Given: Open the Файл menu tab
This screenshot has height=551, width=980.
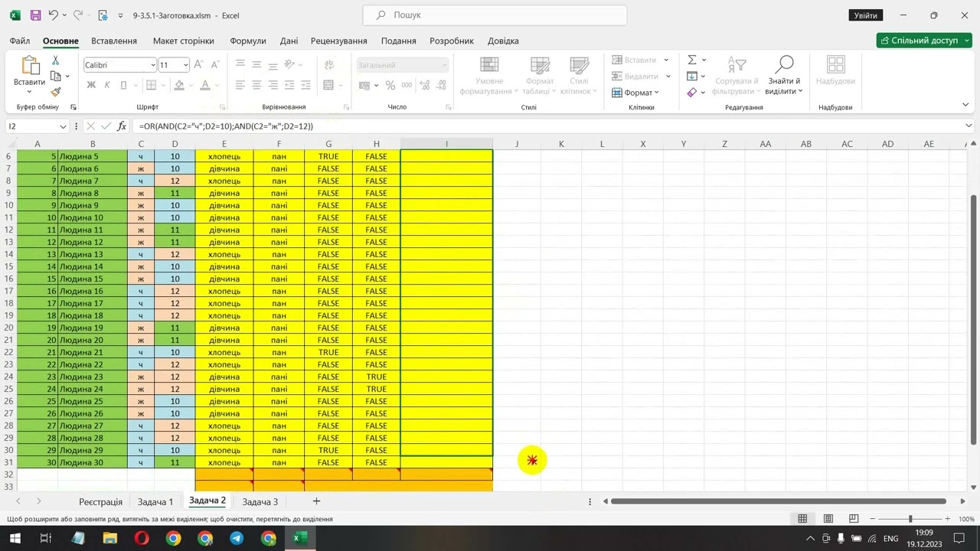Looking at the screenshot, I should [x=20, y=41].
